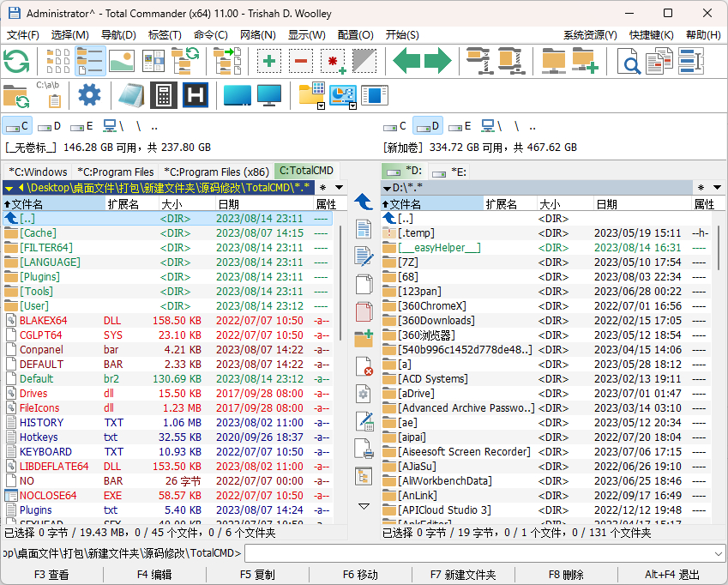The width and height of the screenshot is (728, 585).
Task: Click the black H icon
Action: [195, 95]
